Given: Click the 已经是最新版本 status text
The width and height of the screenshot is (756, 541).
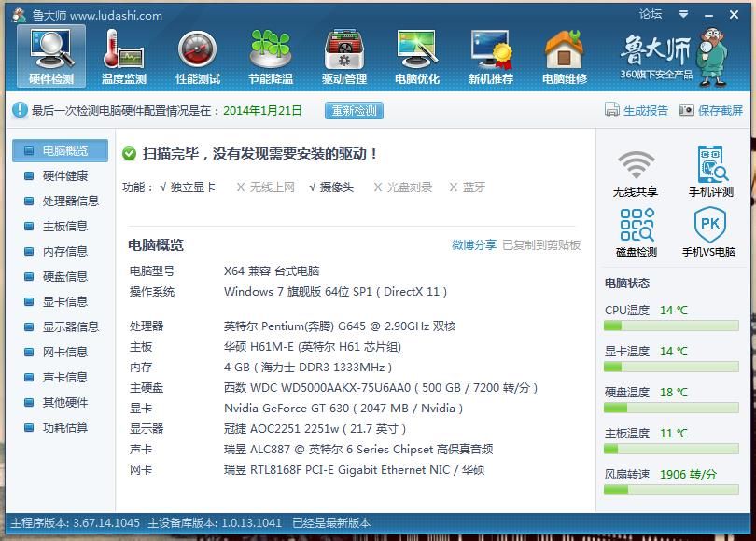Looking at the screenshot, I should pyautogui.click(x=331, y=522).
